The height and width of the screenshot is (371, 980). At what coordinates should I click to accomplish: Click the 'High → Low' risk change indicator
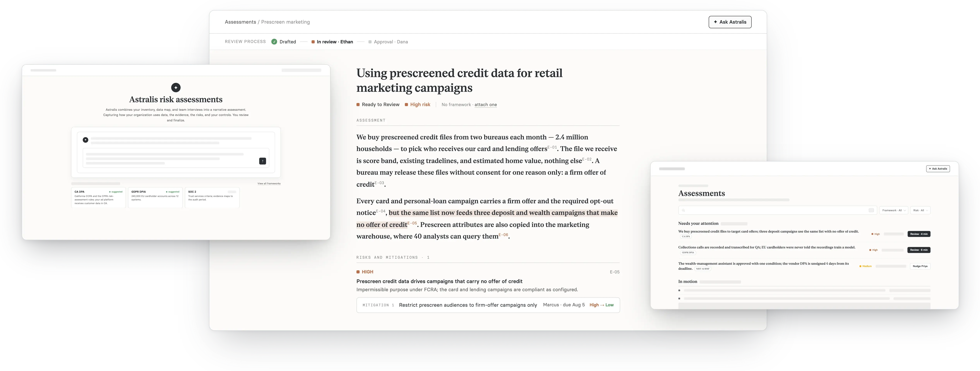click(601, 305)
